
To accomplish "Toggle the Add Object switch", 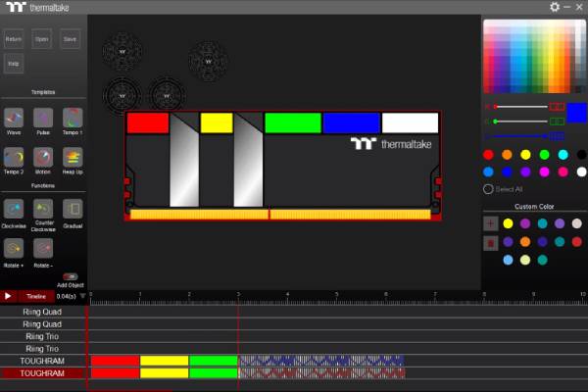I will pos(71,276).
